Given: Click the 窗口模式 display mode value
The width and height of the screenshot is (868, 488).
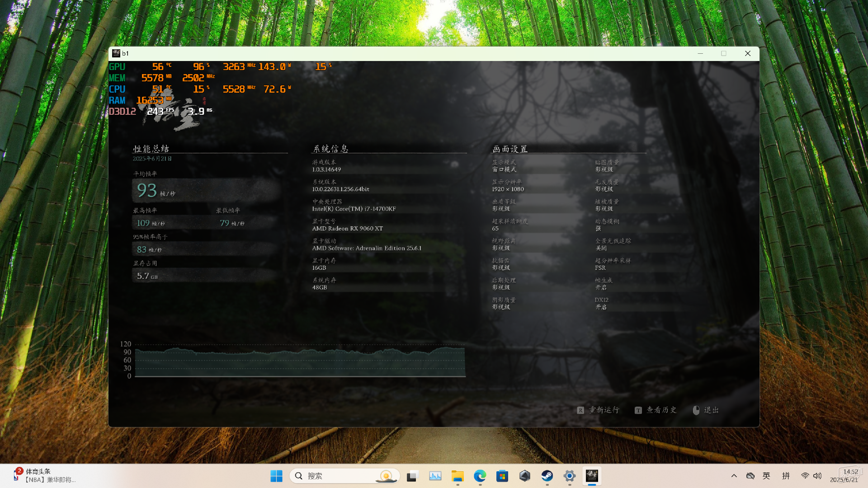Looking at the screenshot, I should 504,169.
